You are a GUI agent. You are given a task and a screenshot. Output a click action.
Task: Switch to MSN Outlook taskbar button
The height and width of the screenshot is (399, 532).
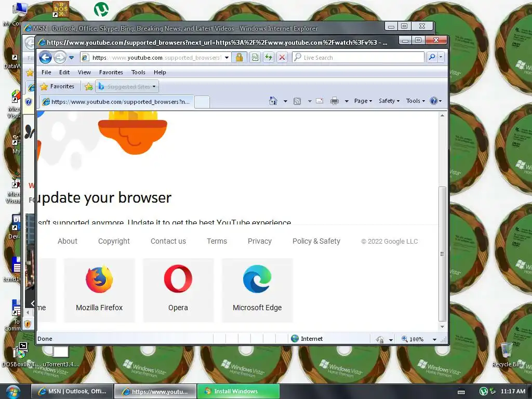tap(72, 391)
